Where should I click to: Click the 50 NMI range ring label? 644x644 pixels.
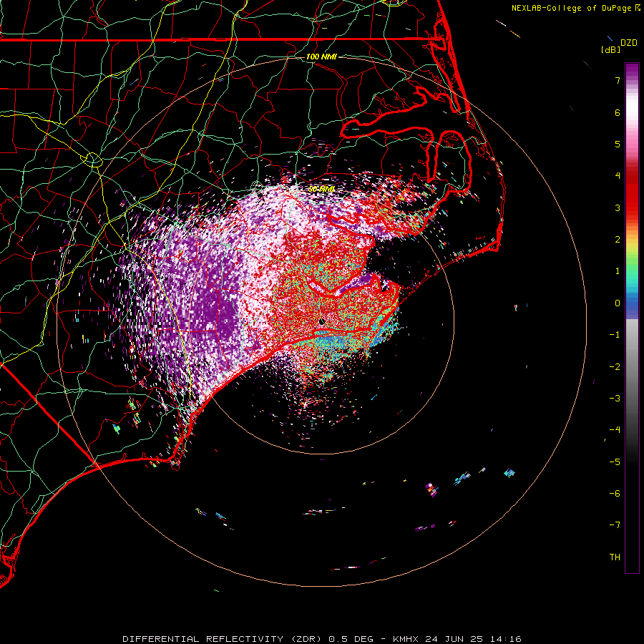[x=321, y=190]
